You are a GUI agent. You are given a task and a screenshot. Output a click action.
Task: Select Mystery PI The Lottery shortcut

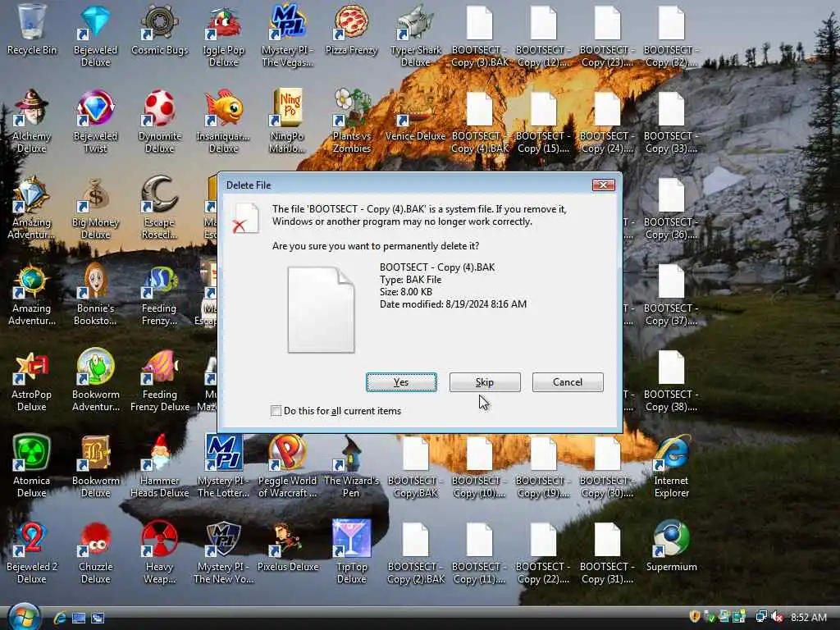(x=223, y=466)
